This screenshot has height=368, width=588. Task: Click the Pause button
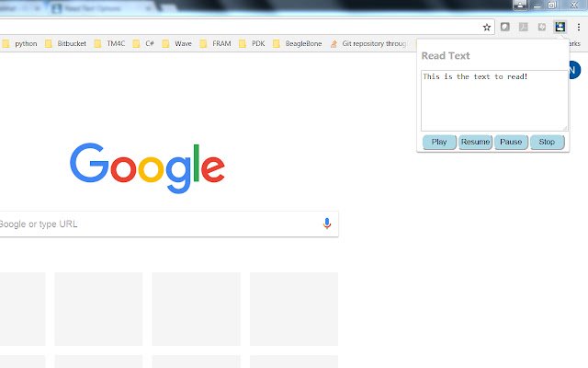point(511,142)
